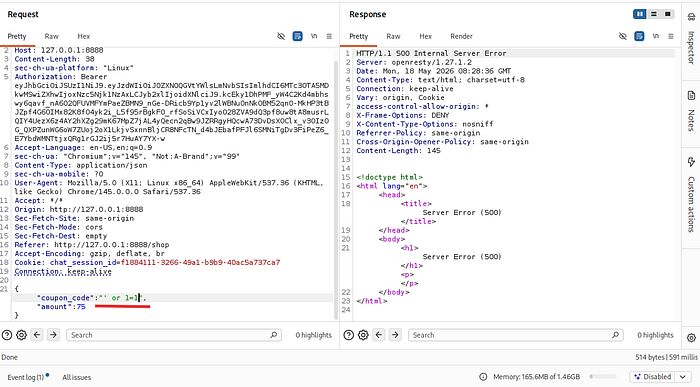Switch Request view to Hex tab
The width and height of the screenshot is (700, 387).
pos(83,36)
